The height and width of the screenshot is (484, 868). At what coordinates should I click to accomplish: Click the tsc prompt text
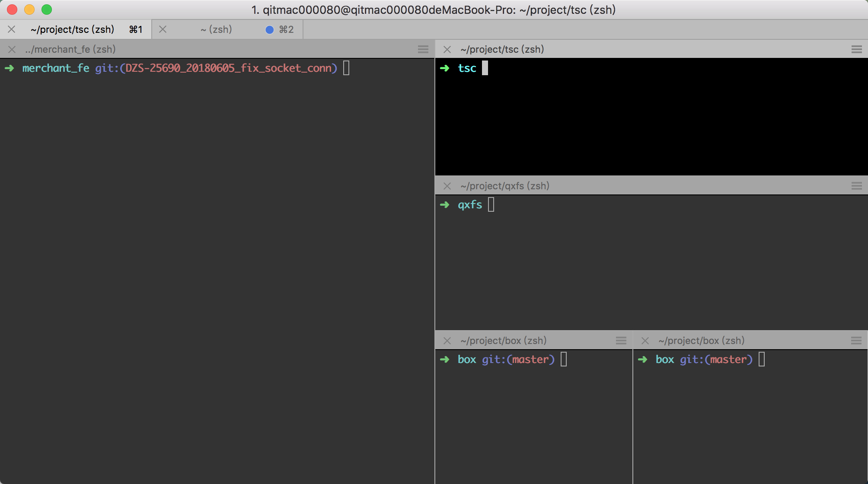[467, 68]
